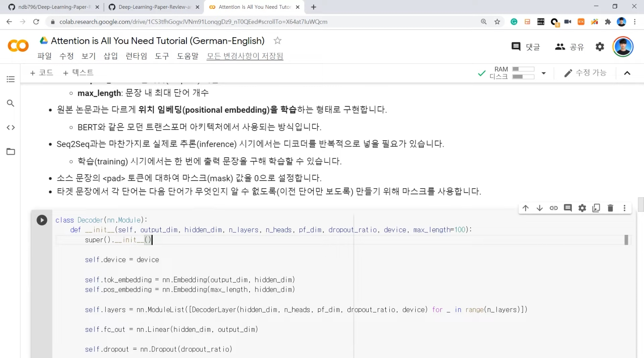The height and width of the screenshot is (358, 644).
Task: Open the table of contents sidebar icon
Action: (11, 79)
